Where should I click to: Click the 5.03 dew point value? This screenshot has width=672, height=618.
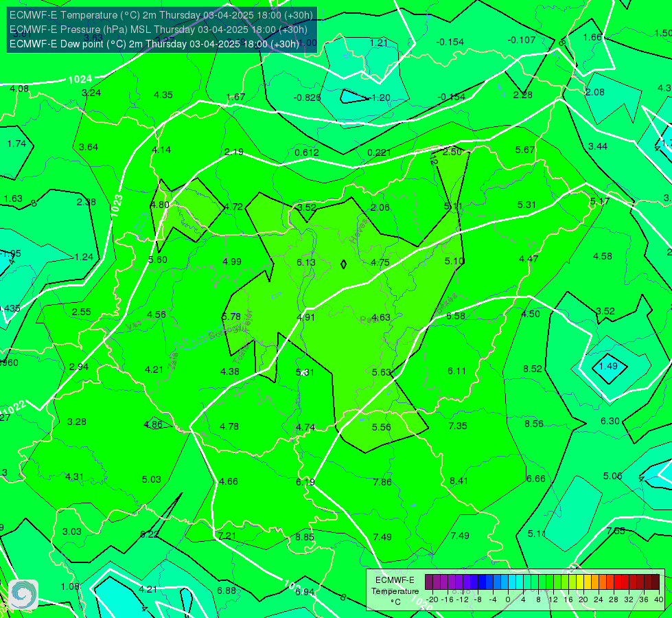[x=152, y=479]
